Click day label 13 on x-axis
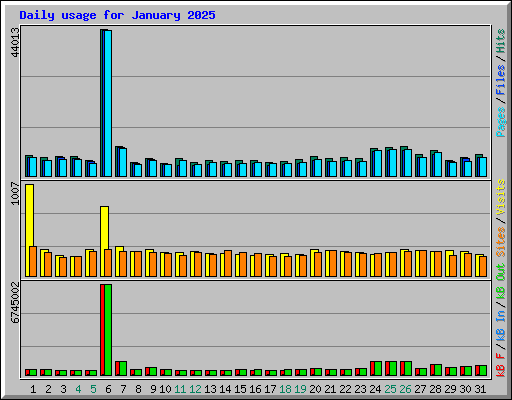 [x=210, y=389]
